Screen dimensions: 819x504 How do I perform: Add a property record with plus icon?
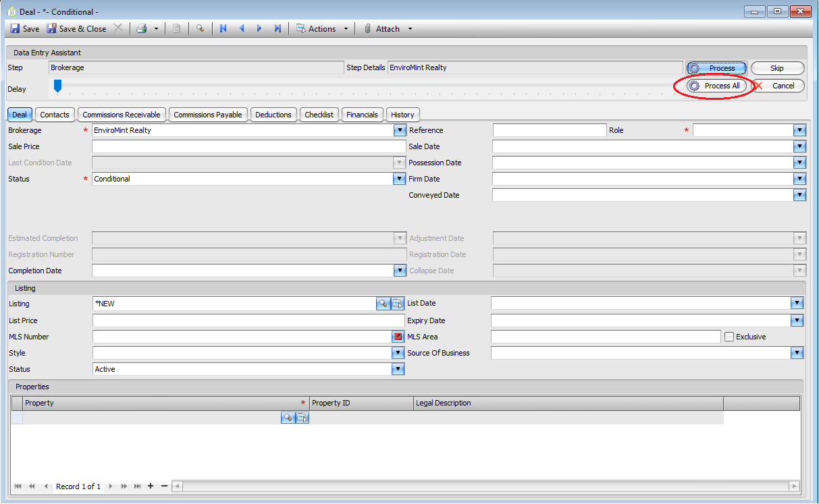pyautogui.click(x=151, y=486)
